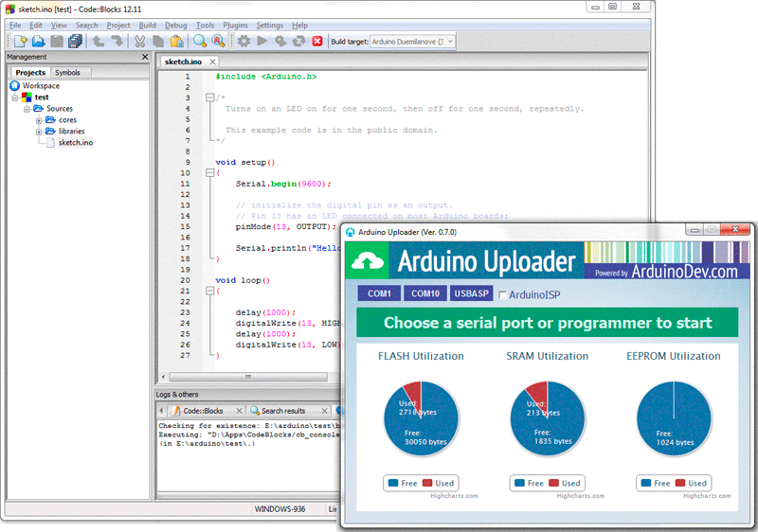Toggle Free legend in EEPROM chart
This screenshot has width=758, height=532.
[x=656, y=483]
